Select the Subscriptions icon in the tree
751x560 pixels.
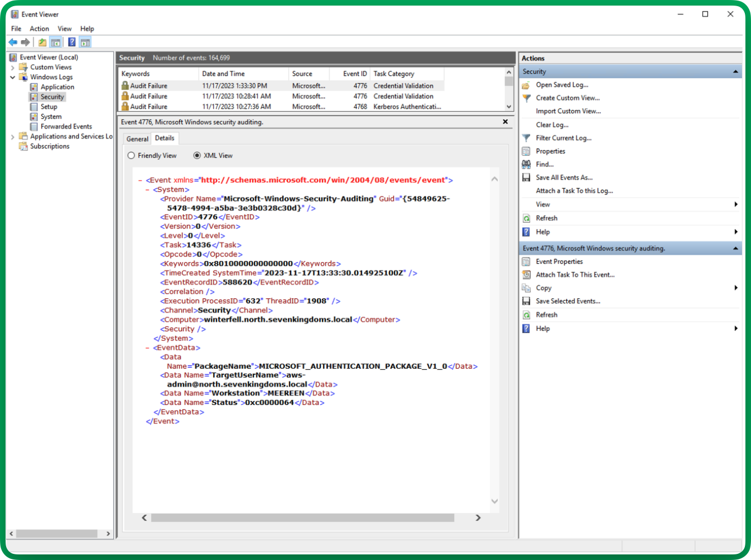pos(23,146)
